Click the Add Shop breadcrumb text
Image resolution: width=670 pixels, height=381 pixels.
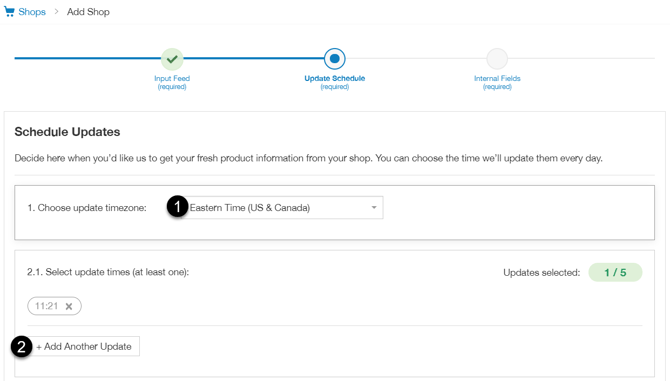88,12
